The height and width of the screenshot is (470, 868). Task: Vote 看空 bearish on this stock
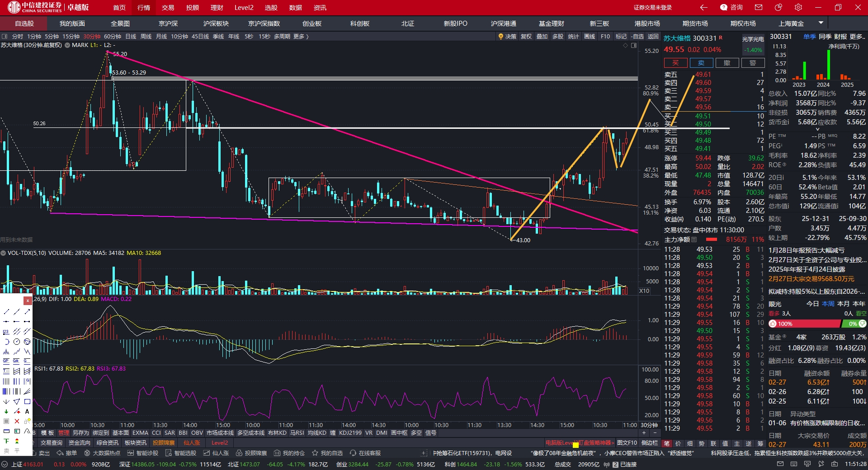pyautogui.click(x=861, y=314)
